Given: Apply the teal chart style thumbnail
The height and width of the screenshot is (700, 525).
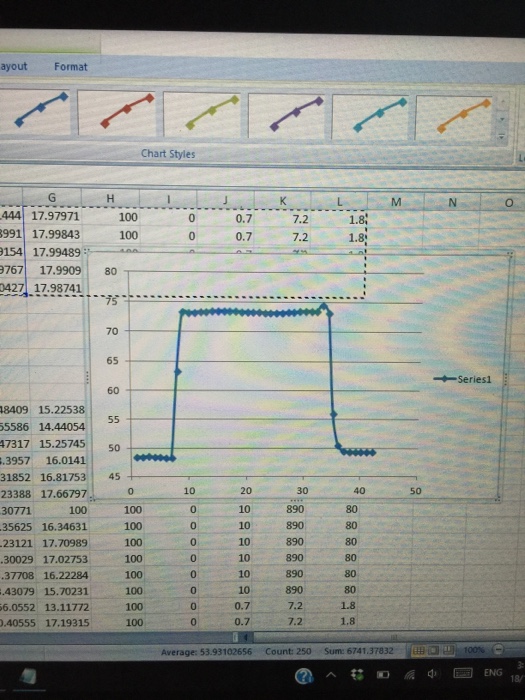Looking at the screenshot, I should click(370, 117).
